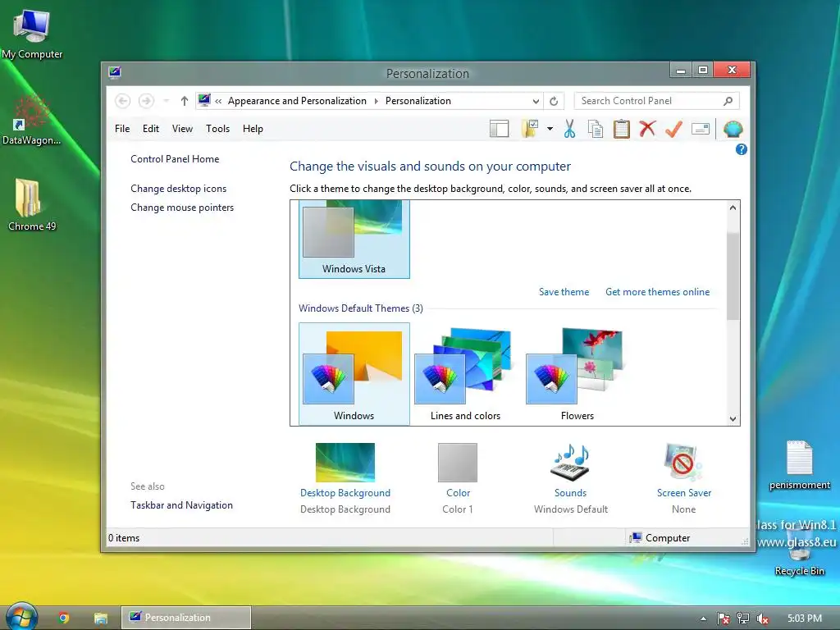Click the Personalization taskbar button
The height and width of the screenshot is (630, 840).
click(x=186, y=618)
